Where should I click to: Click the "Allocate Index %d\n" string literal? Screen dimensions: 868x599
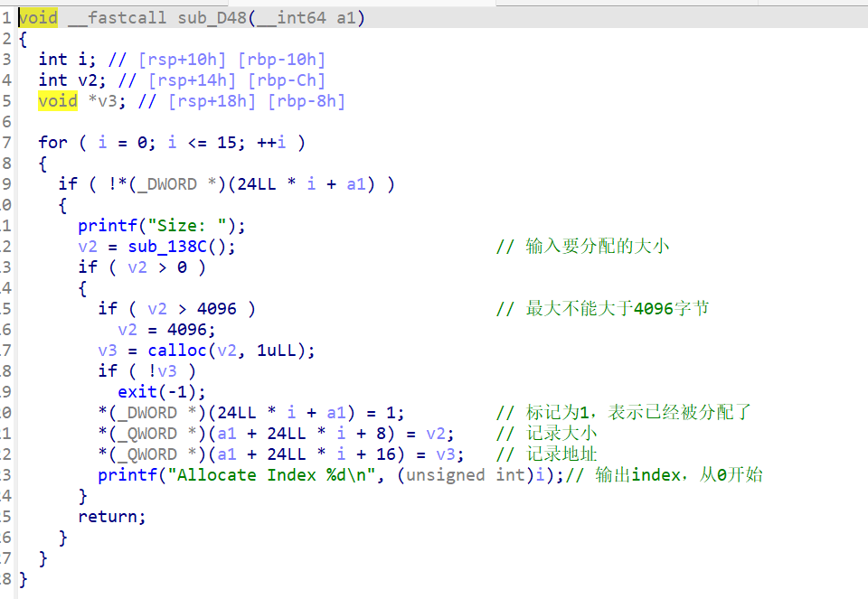click(x=285, y=475)
